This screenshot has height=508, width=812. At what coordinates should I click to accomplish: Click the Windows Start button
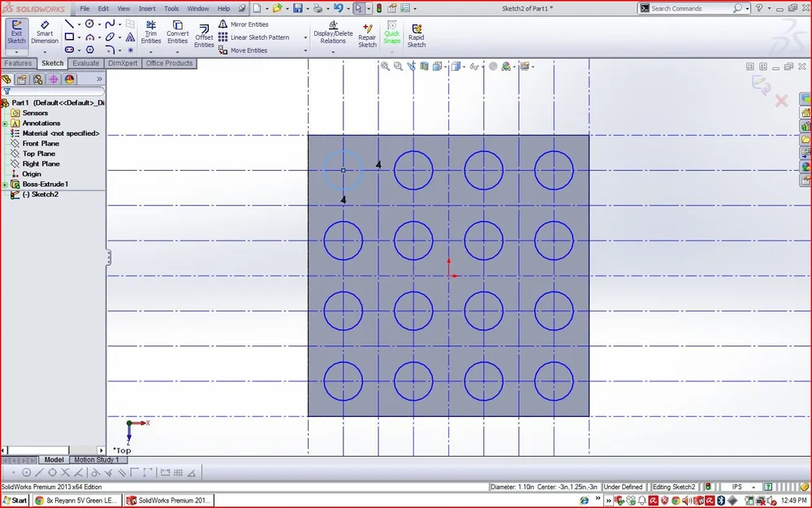pos(15,500)
